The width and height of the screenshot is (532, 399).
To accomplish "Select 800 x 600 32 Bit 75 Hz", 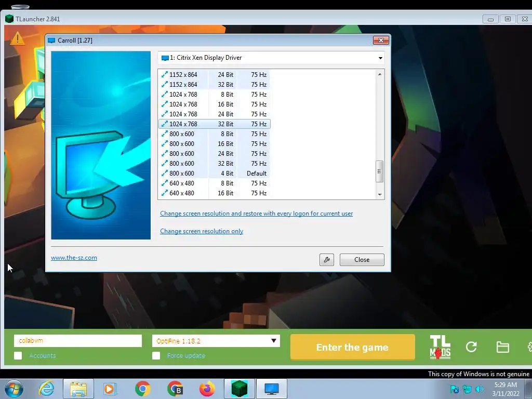I will [x=215, y=163].
